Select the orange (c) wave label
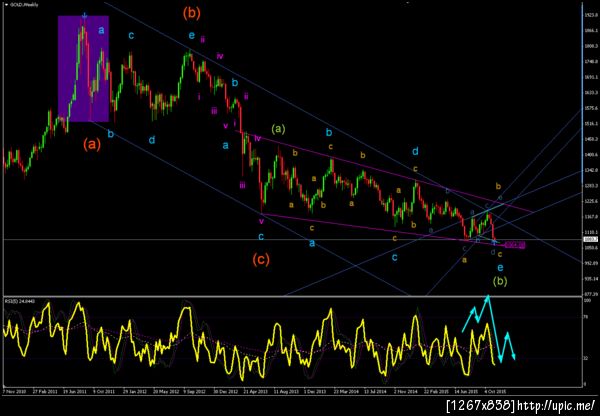Image resolution: width=600 pixels, height=416 pixels. 261,260
